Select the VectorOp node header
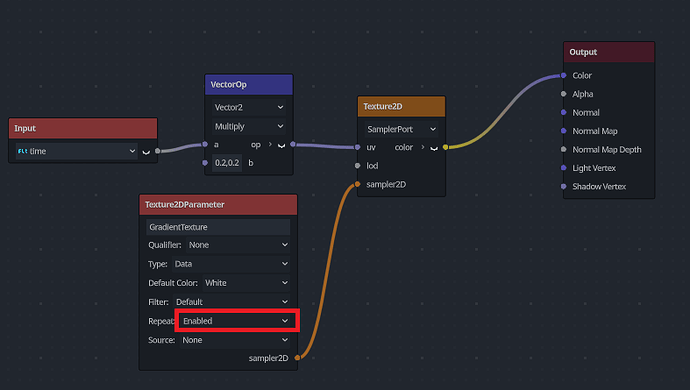This screenshot has height=390, width=690. (x=249, y=85)
